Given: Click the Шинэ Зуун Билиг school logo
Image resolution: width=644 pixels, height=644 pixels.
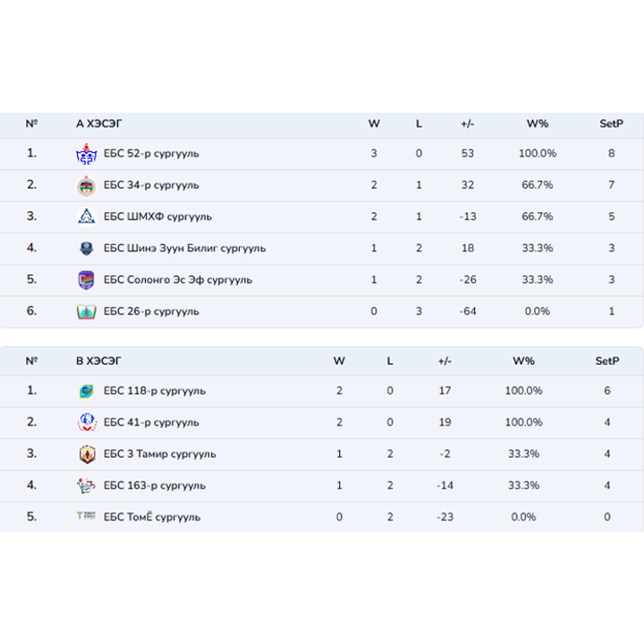Looking at the screenshot, I should pyautogui.click(x=86, y=249).
